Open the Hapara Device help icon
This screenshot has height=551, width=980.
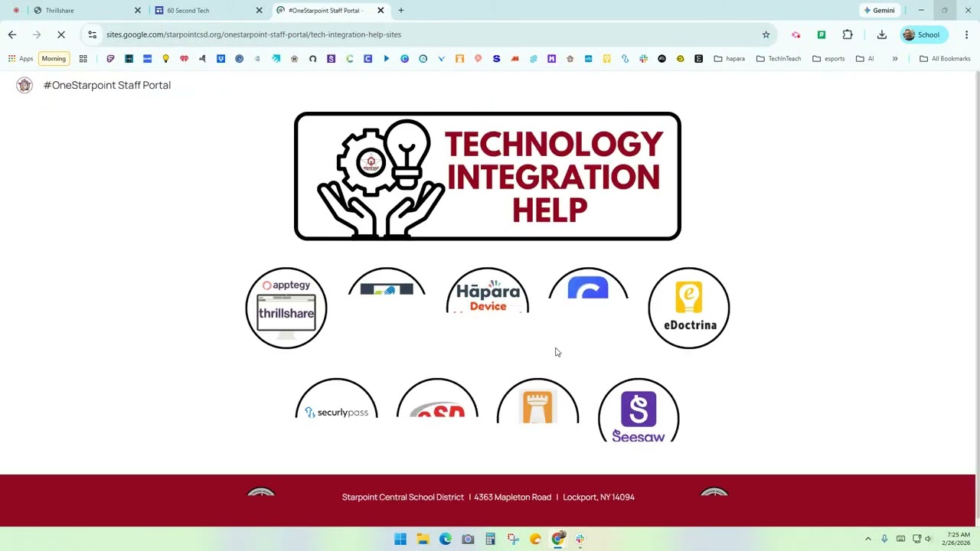488,291
